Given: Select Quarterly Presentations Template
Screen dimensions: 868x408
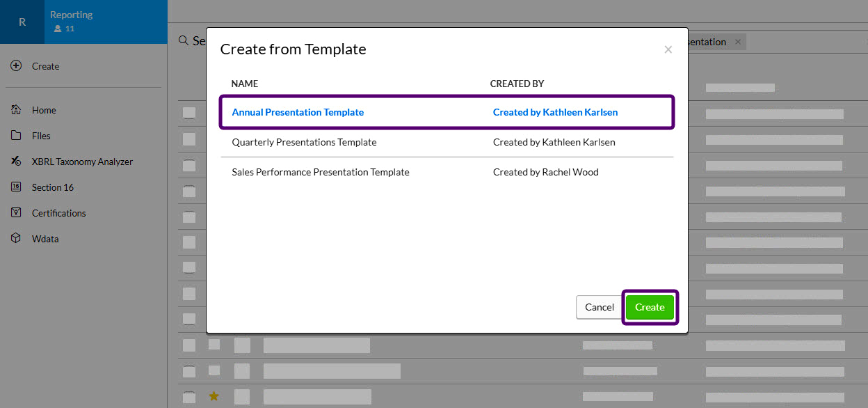Looking at the screenshot, I should click(x=304, y=142).
